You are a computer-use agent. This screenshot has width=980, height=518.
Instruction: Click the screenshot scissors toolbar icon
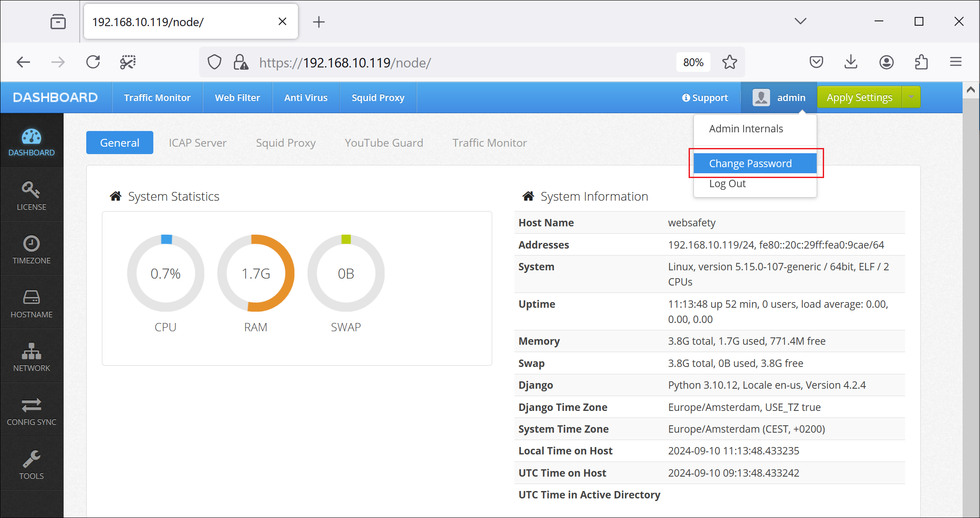128,62
